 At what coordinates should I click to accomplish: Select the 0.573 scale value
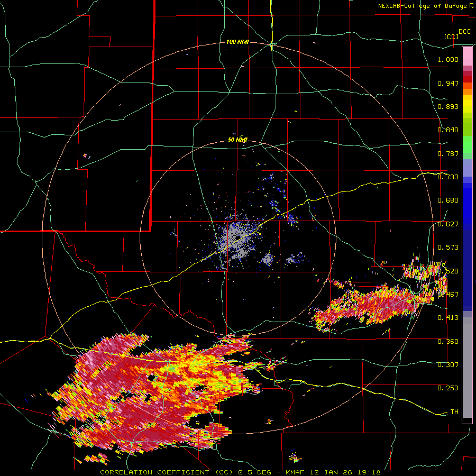coord(448,248)
